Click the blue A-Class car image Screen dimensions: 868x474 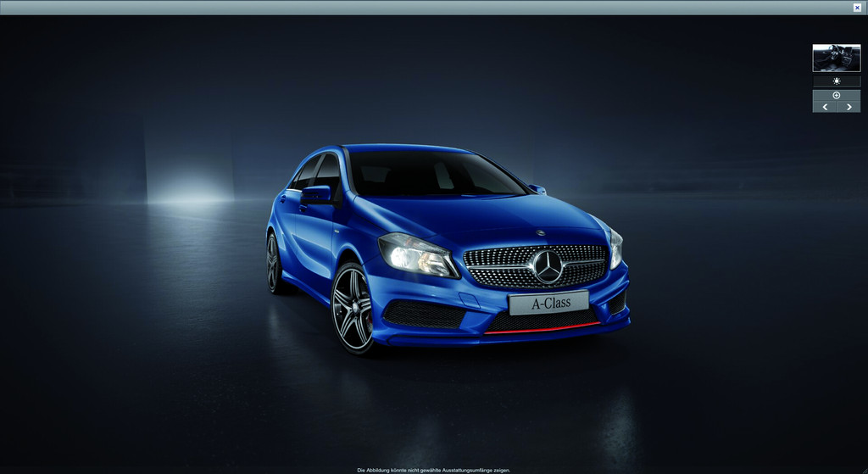[x=448, y=248]
